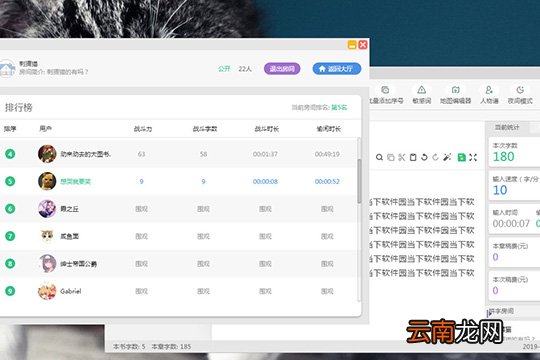This screenshot has height=360, width=540.
Task: Click the search magnifier icon in editor toolbar
Action: [379, 157]
